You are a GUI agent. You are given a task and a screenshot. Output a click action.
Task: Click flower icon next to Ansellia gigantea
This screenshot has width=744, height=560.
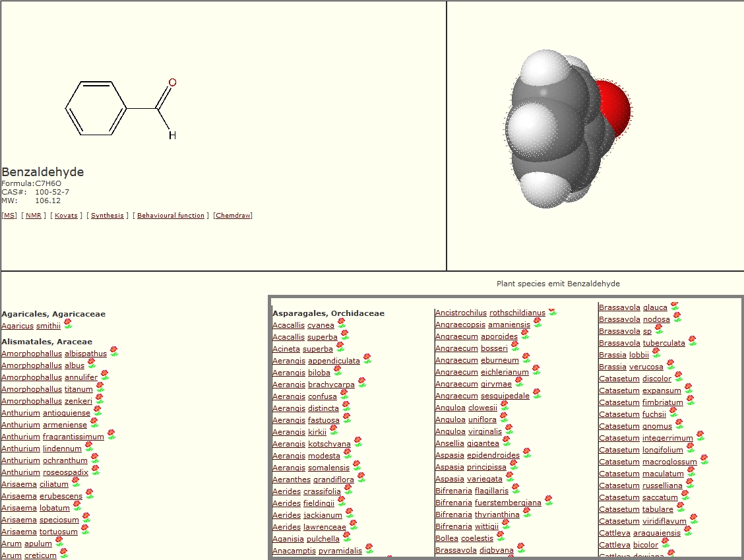tap(507, 441)
